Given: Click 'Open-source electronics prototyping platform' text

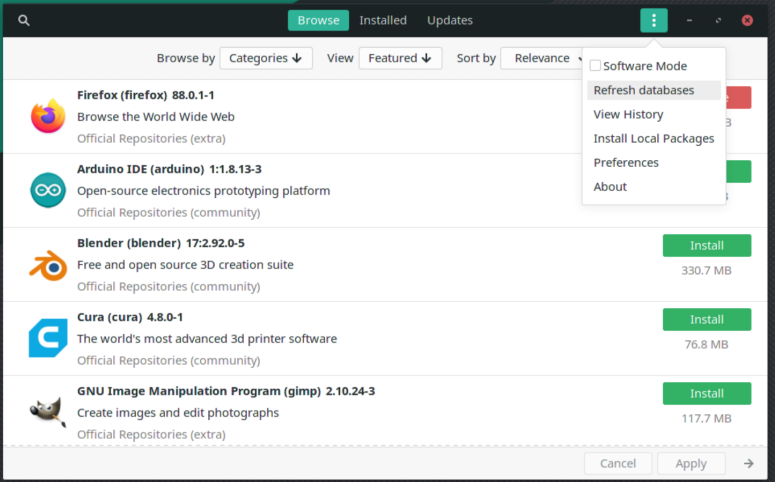Looking at the screenshot, I should pyautogui.click(x=203, y=191).
